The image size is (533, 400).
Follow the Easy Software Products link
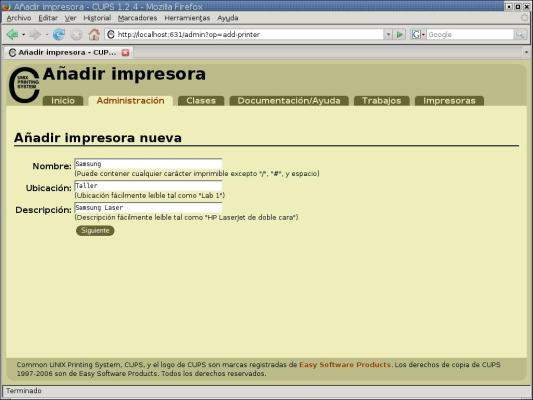point(345,365)
